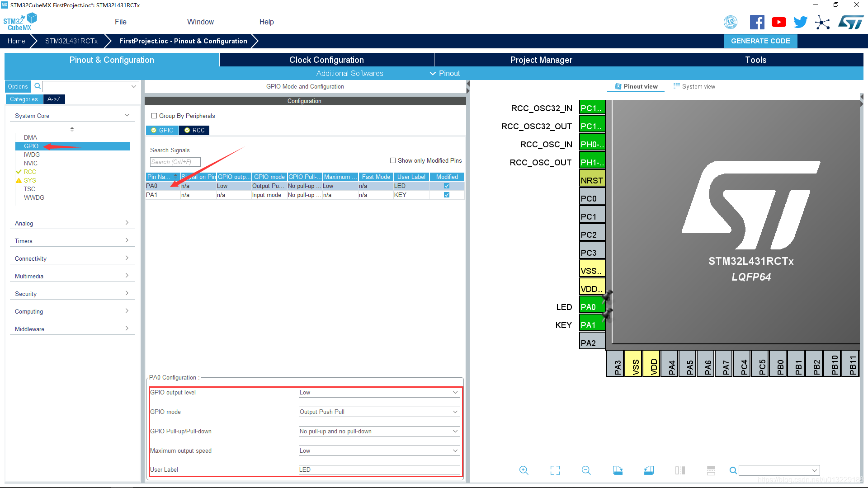Click the horizontal split layout icon
The image size is (868, 488).
point(711,470)
